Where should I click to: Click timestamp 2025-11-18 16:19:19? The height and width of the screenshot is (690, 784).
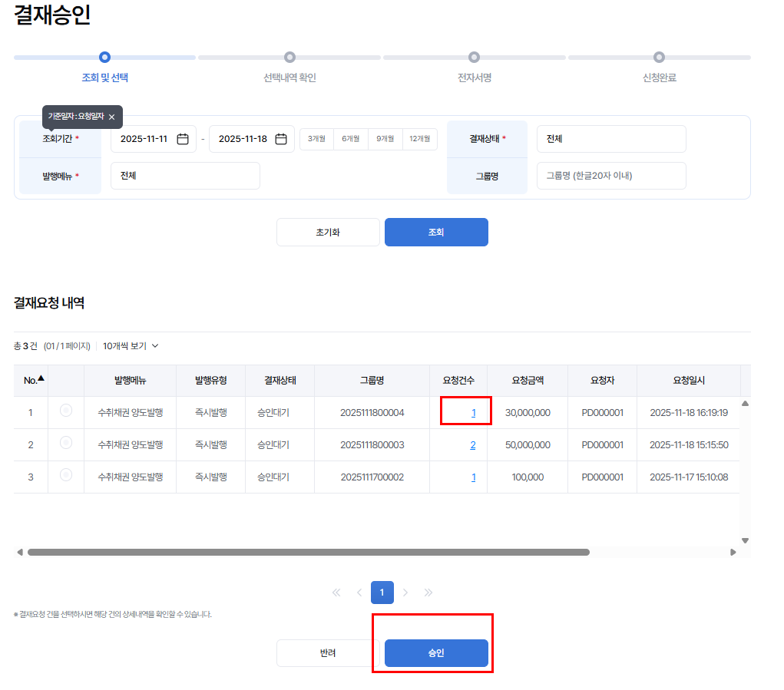click(689, 413)
